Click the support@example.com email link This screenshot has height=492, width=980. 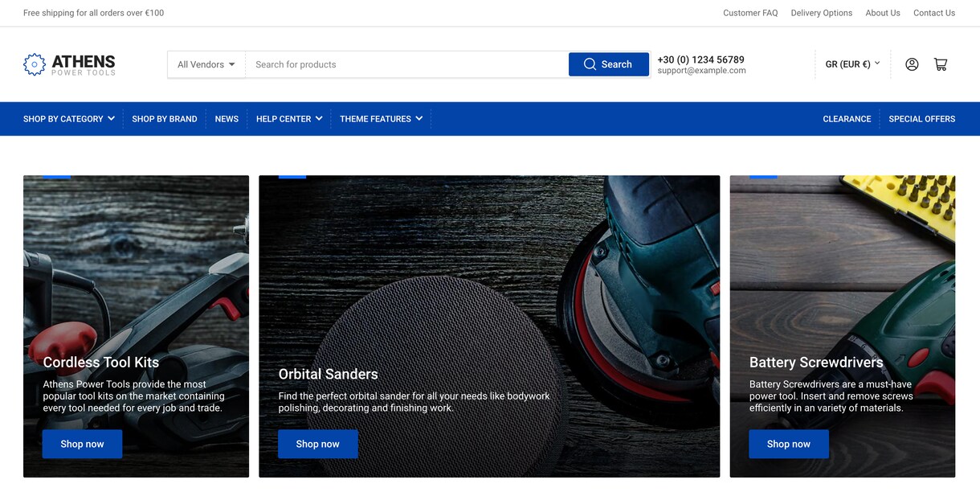(701, 71)
